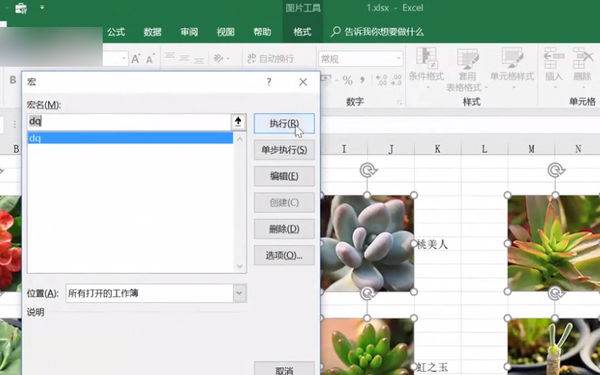Toggle 自动换行 wrap text
600x375 pixels.
[271, 59]
